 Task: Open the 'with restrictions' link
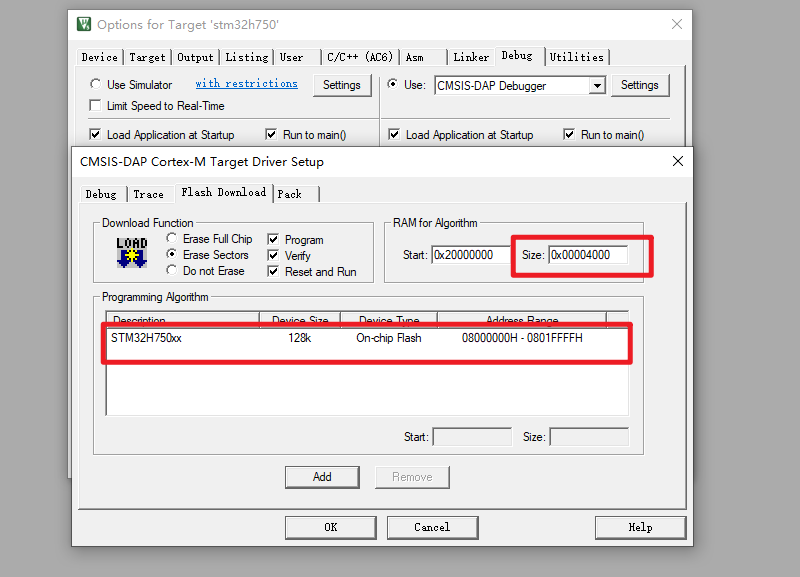246,84
